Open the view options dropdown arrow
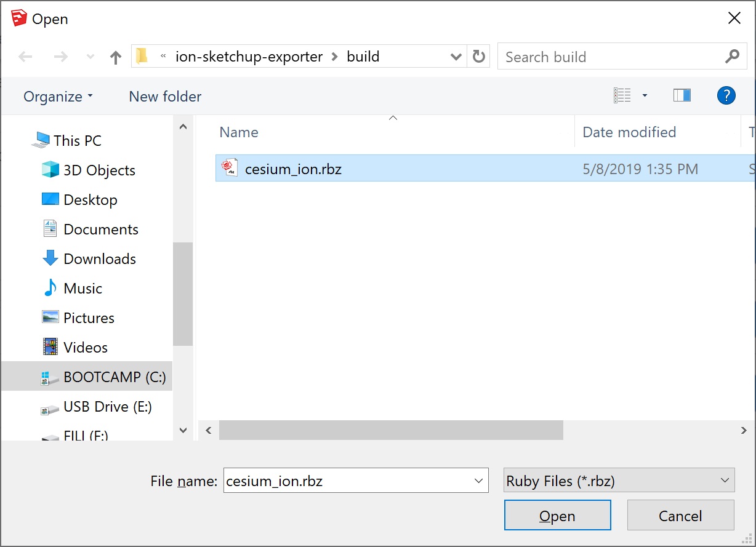The width and height of the screenshot is (756, 547). tap(645, 95)
